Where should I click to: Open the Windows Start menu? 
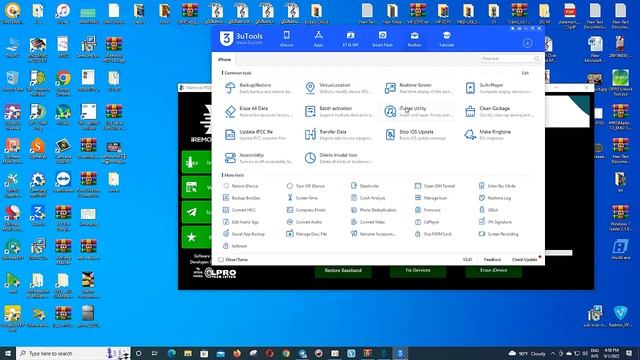(x=7, y=353)
